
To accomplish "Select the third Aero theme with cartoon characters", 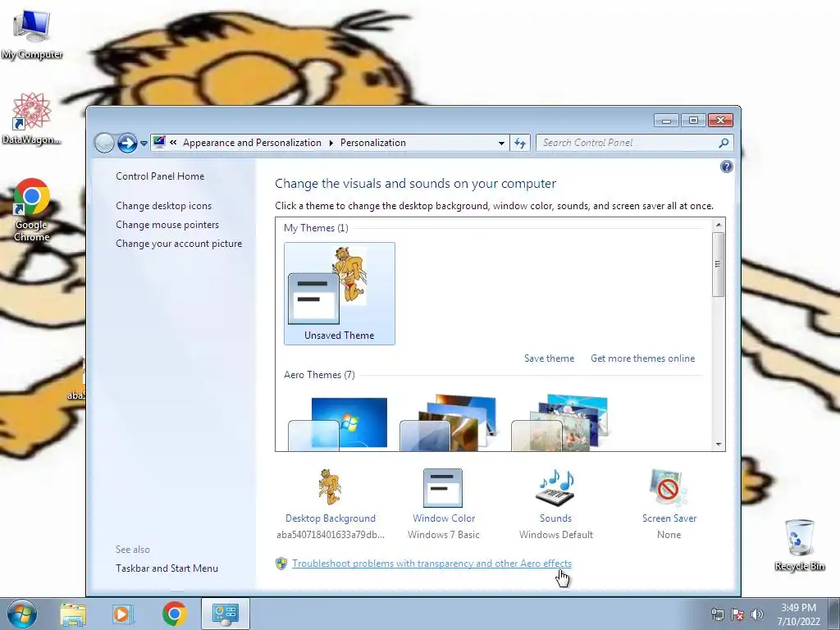I will tap(559, 423).
